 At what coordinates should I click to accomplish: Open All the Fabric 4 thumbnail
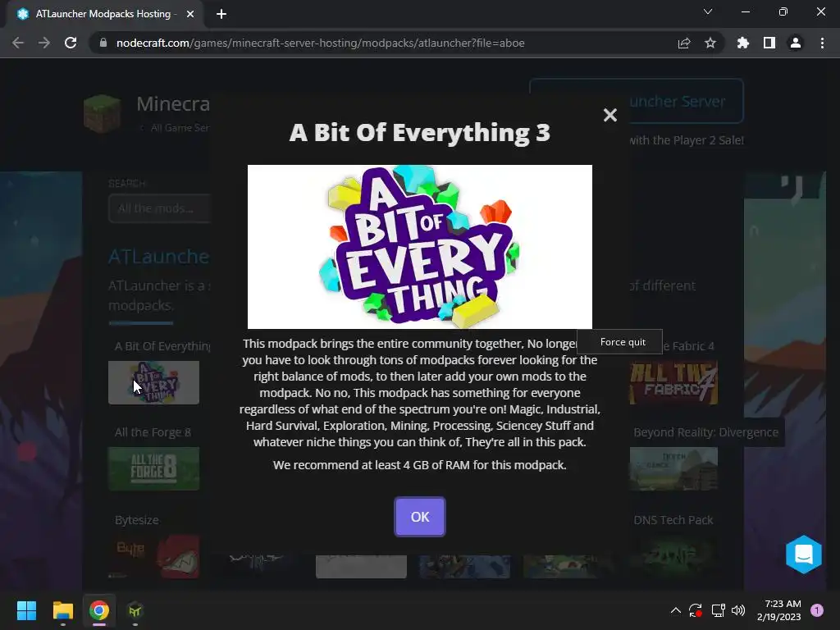click(673, 382)
